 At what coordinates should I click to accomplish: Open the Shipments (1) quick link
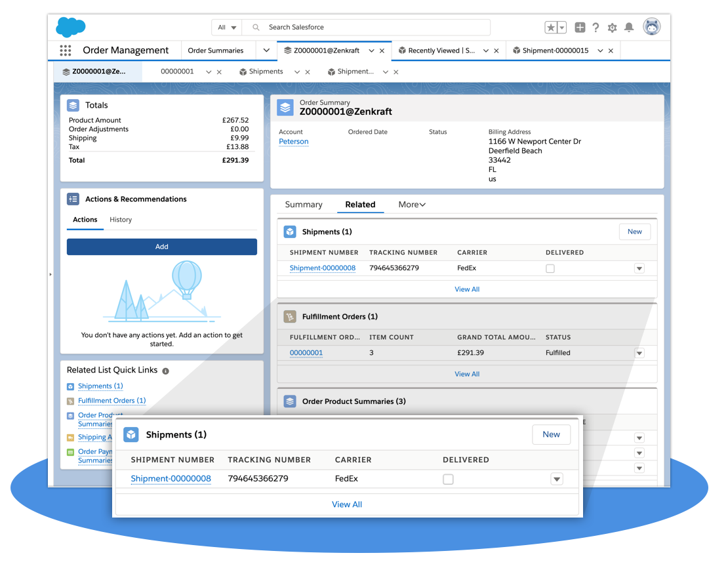100,386
